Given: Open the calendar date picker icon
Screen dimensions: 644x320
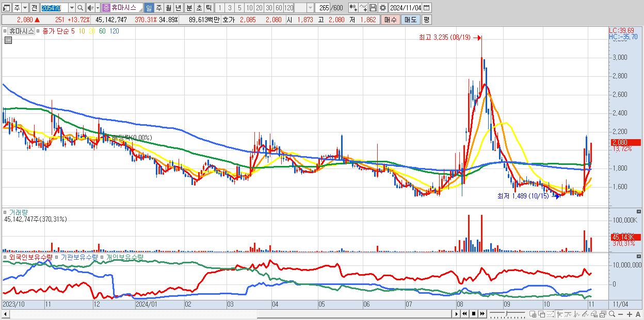Looking at the screenshot, I should [428, 8].
